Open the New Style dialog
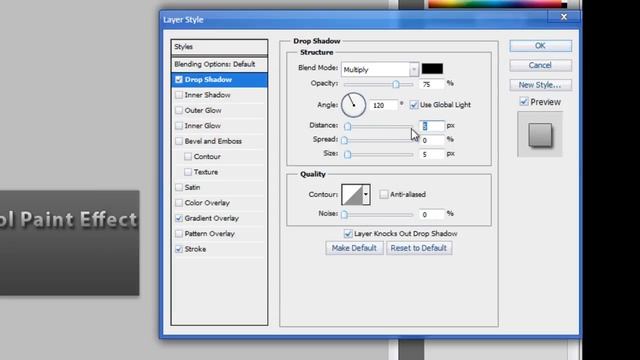 pos(540,85)
